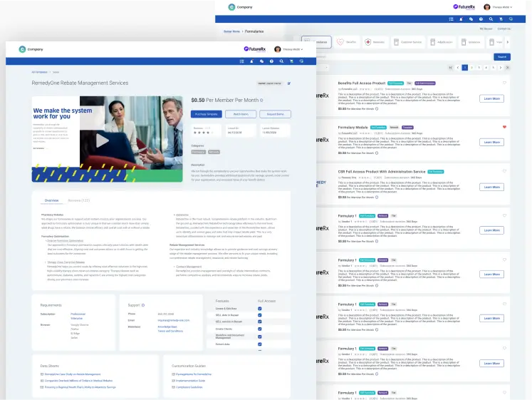Play the RemedyOne promo video

(x=102, y=140)
